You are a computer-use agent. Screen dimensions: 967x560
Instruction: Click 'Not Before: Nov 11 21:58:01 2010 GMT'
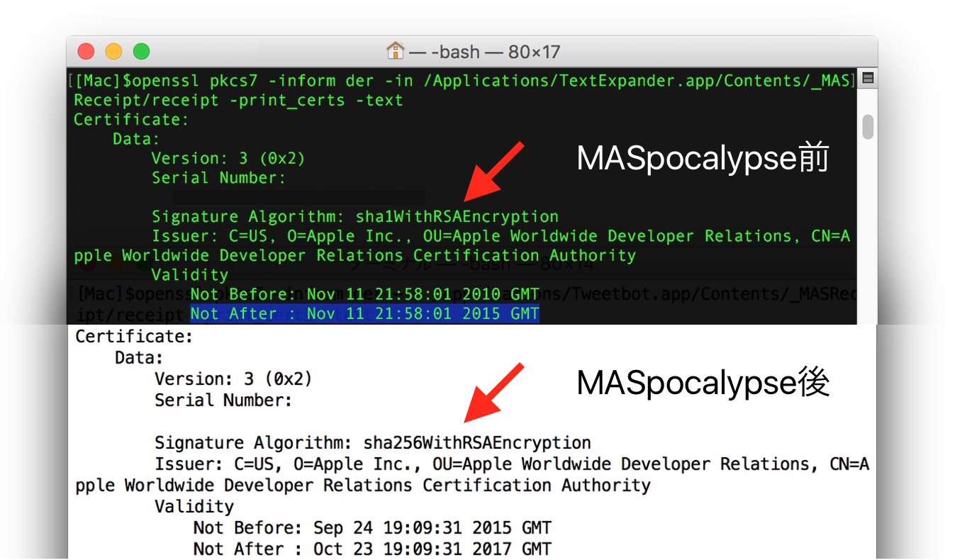[x=364, y=293]
